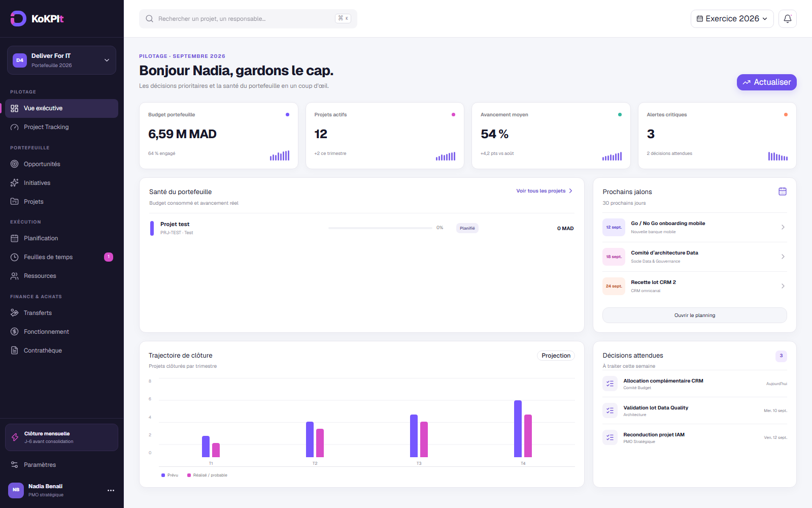Viewport: 812px width, 508px height.
Task: Click the Transferts icon in sidebar
Action: point(15,313)
